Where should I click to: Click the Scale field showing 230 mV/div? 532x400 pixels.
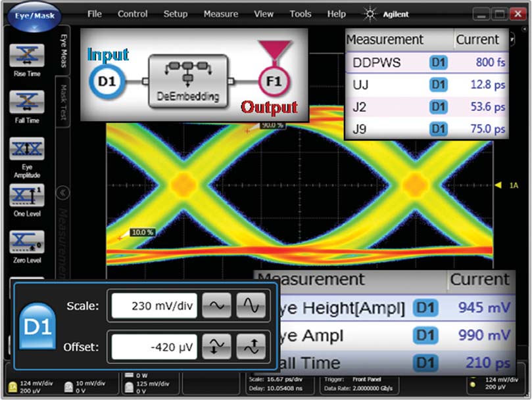pos(154,305)
